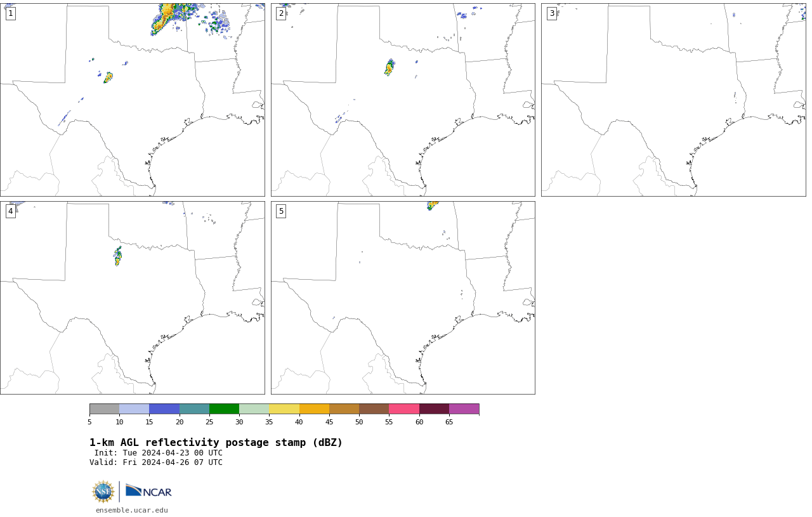
Task: Click the ensemble.ucar.edu text
Action: point(132,510)
